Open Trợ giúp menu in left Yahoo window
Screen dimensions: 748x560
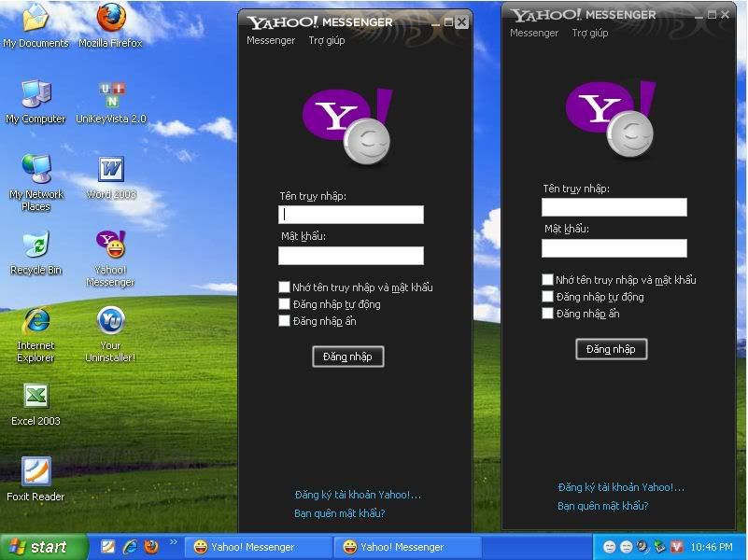tap(327, 40)
